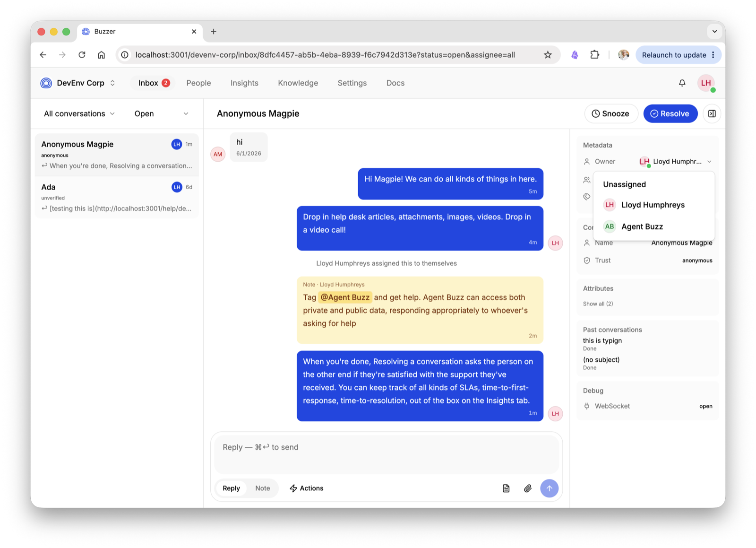The image size is (756, 548).
Task: Go to the Knowledge tab
Action: pyautogui.click(x=298, y=83)
